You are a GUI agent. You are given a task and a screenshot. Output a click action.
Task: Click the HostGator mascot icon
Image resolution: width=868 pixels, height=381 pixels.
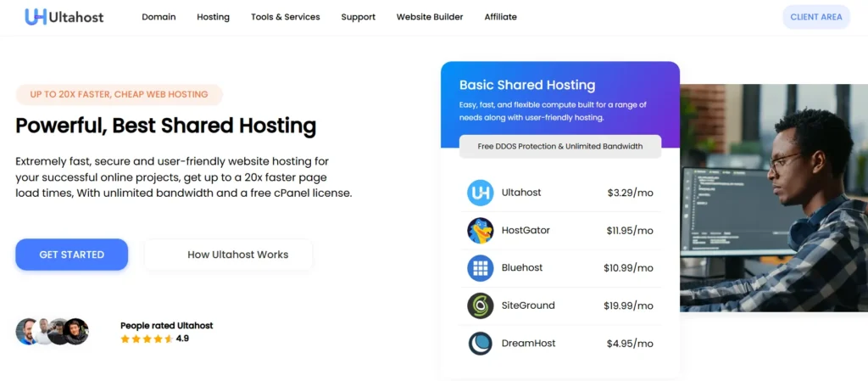point(480,230)
